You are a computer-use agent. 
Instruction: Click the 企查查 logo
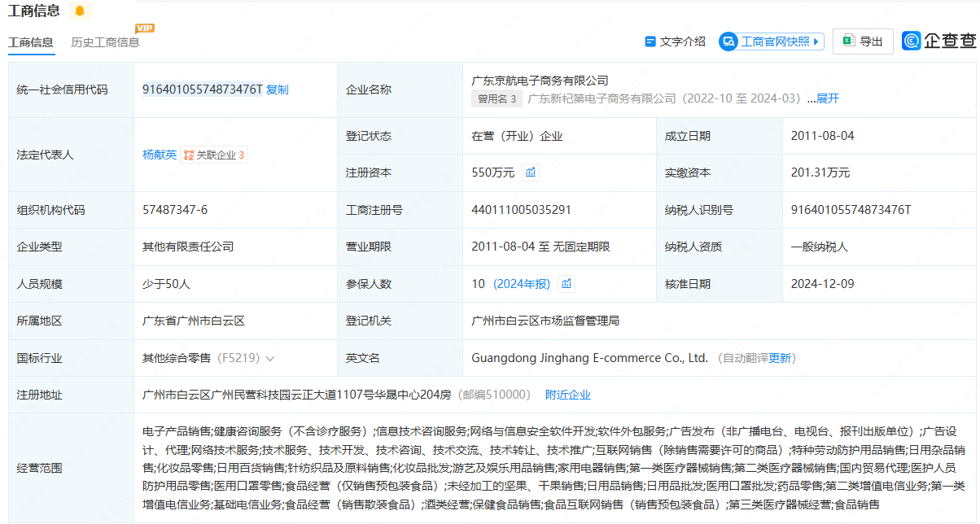coord(938,41)
